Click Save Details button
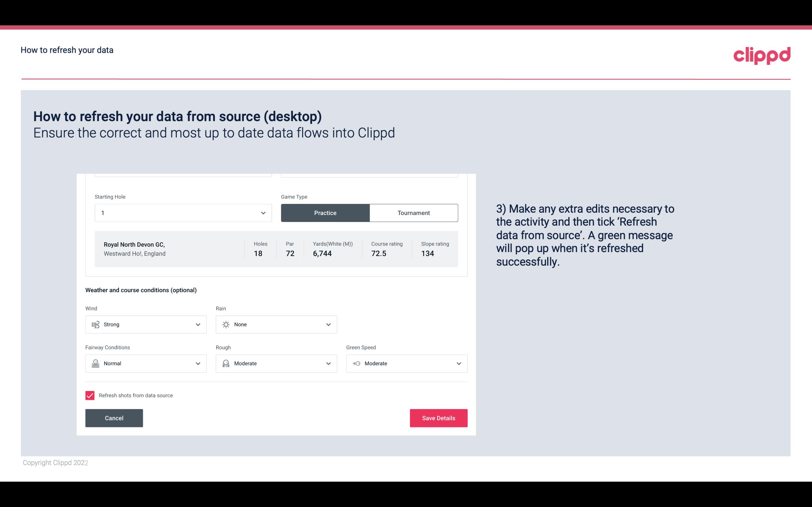The height and width of the screenshot is (507, 812). point(438,418)
